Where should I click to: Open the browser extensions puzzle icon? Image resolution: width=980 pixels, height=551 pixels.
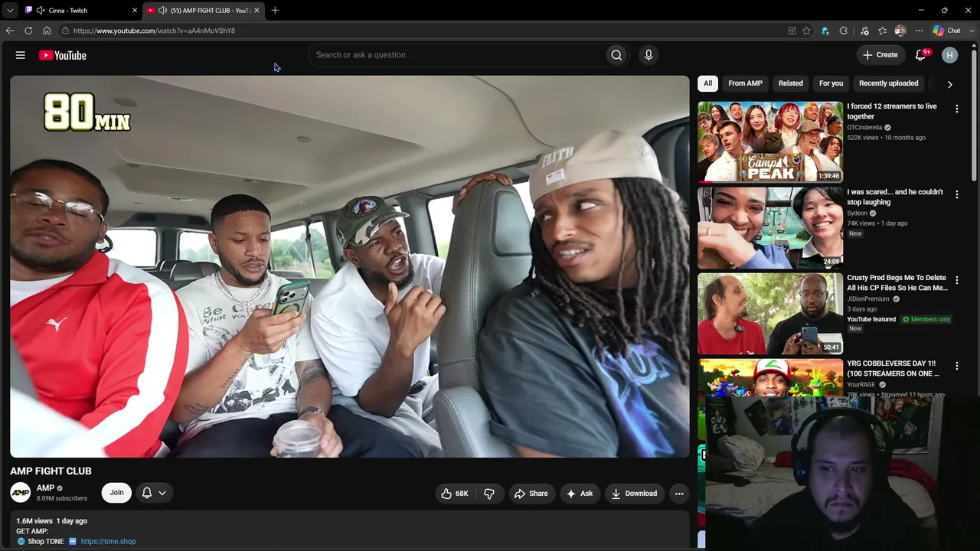[844, 31]
